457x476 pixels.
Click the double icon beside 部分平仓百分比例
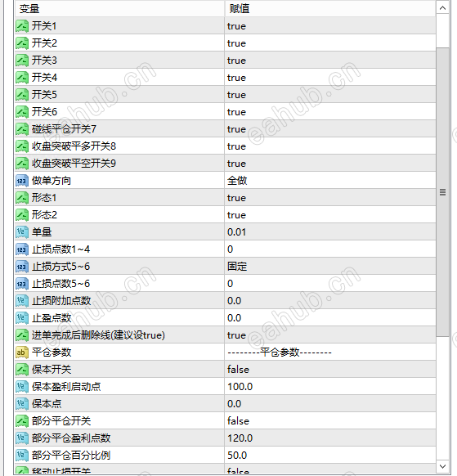click(22, 455)
